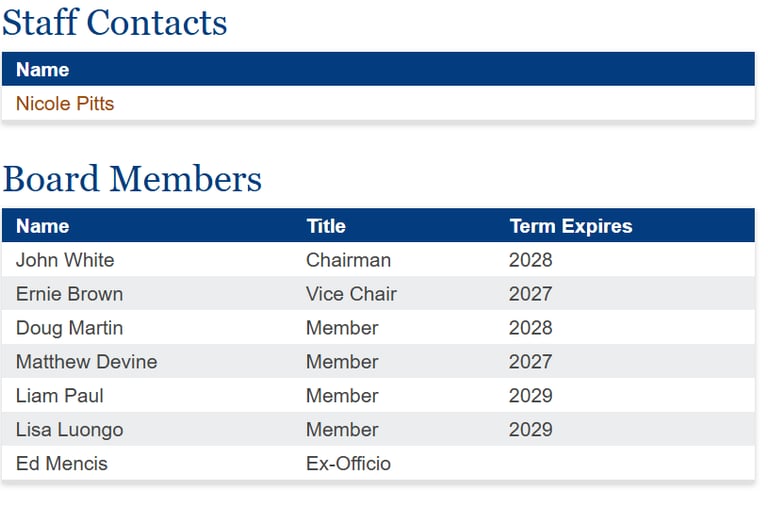Click the Board Members Name column header
The width and height of the screenshot is (768, 506).
[x=43, y=226]
